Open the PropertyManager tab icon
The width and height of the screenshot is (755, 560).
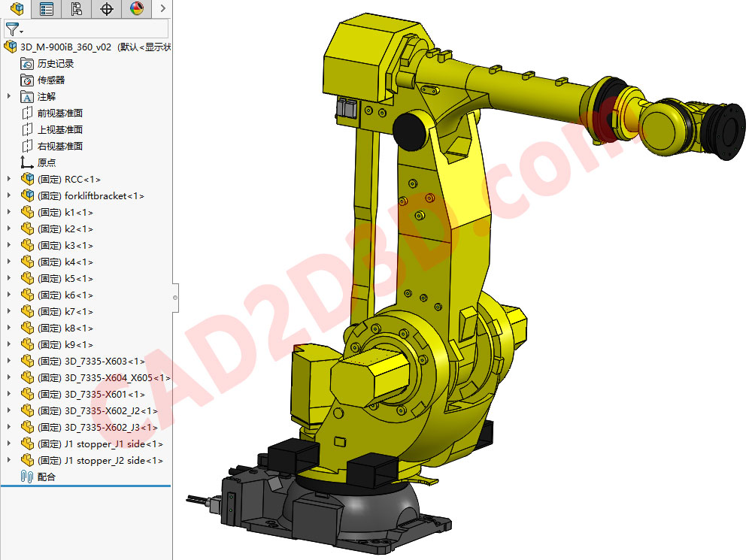tap(46, 9)
